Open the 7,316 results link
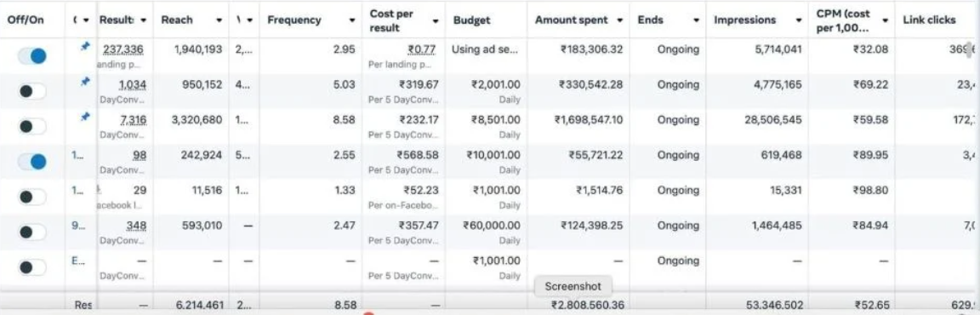 pos(133,119)
